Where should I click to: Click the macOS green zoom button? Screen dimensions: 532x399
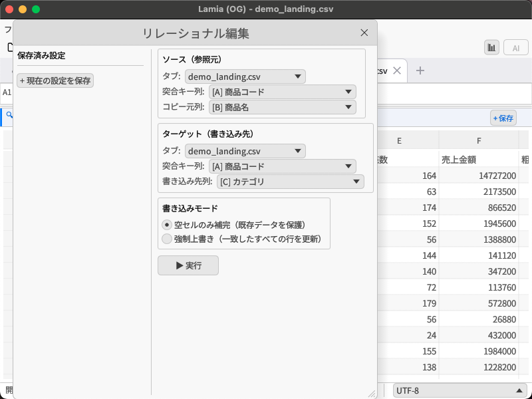point(36,9)
